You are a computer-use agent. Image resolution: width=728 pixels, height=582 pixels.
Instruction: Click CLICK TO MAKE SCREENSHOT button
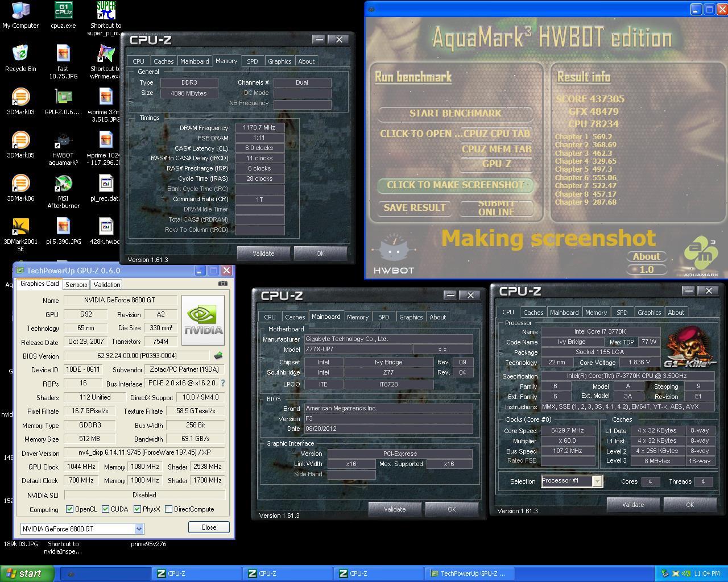[x=455, y=185]
